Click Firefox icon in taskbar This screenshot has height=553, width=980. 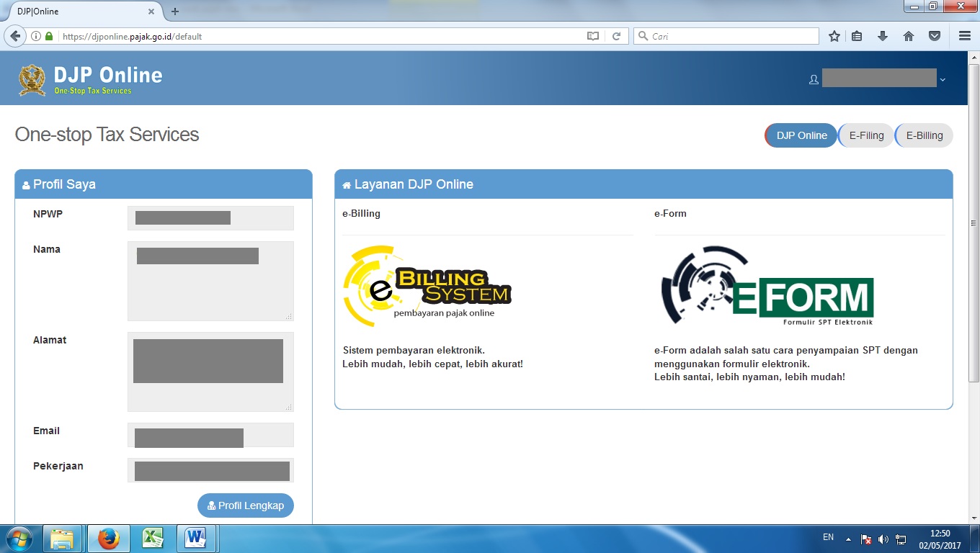(108, 539)
